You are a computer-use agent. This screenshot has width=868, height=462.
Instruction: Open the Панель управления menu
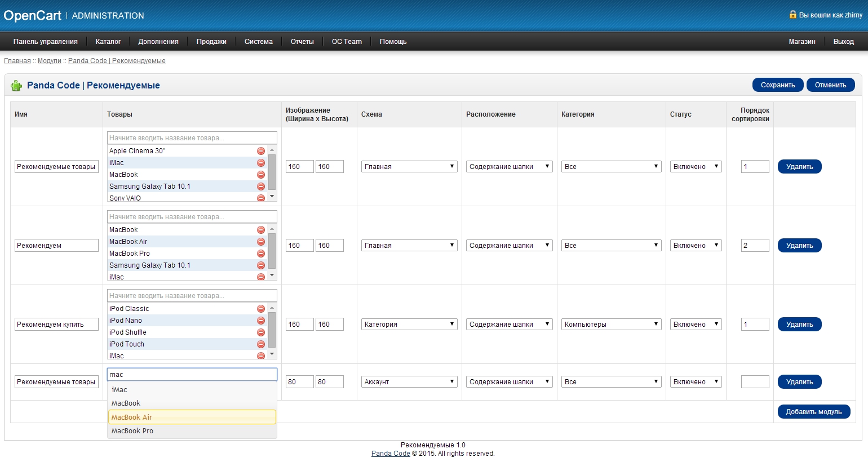(x=46, y=42)
